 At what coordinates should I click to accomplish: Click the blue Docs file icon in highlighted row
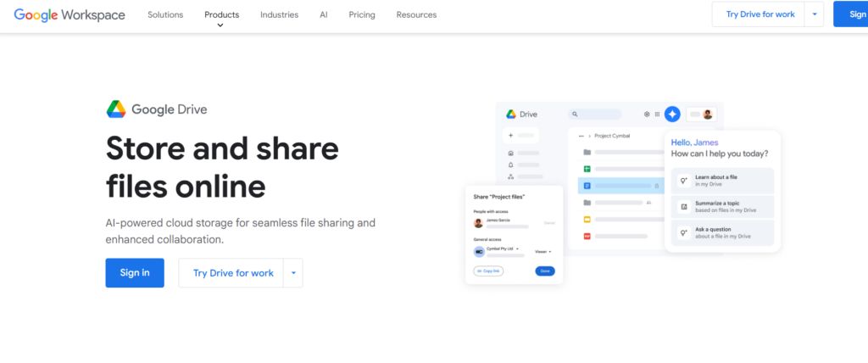[587, 186]
